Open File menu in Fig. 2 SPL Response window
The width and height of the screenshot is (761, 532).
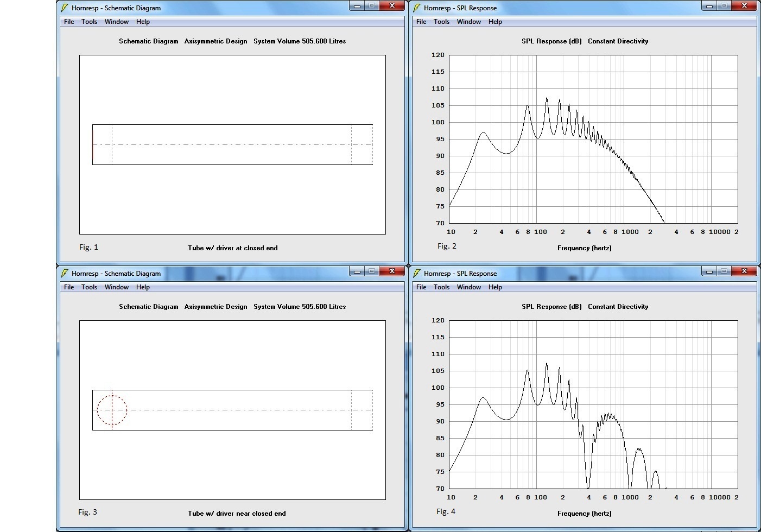pos(421,22)
